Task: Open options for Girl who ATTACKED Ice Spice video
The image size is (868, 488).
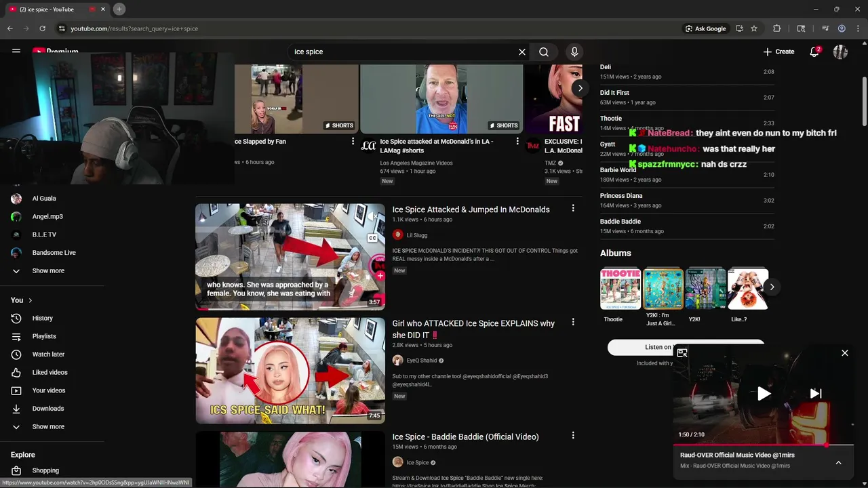Action: click(573, 322)
